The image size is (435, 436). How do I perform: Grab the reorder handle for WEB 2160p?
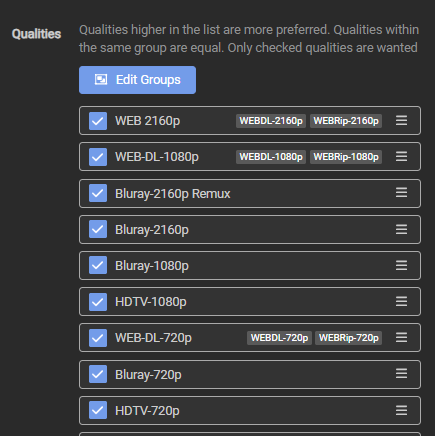(401, 120)
